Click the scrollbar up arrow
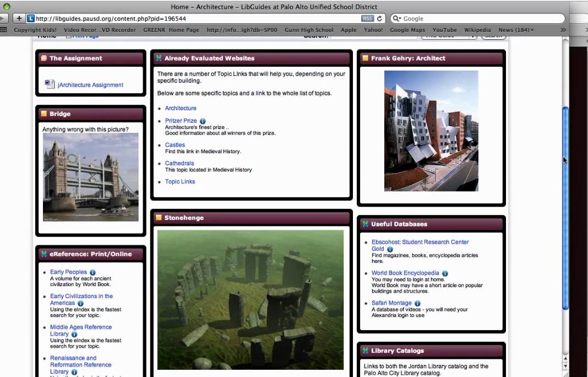 (x=565, y=359)
